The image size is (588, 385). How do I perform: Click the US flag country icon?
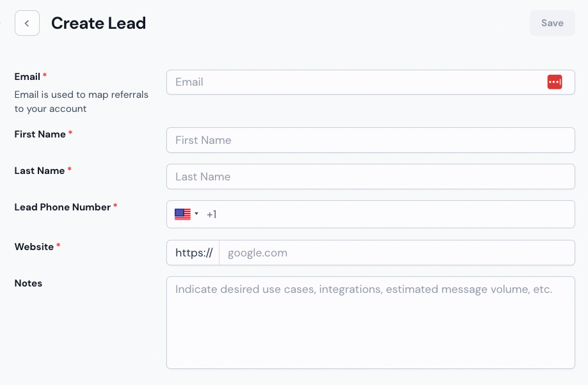(182, 214)
